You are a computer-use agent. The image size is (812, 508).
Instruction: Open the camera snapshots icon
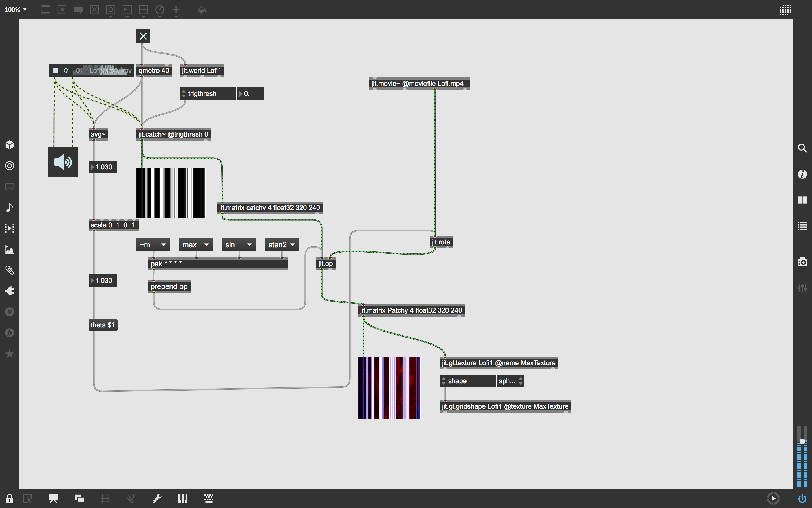[802, 261]
